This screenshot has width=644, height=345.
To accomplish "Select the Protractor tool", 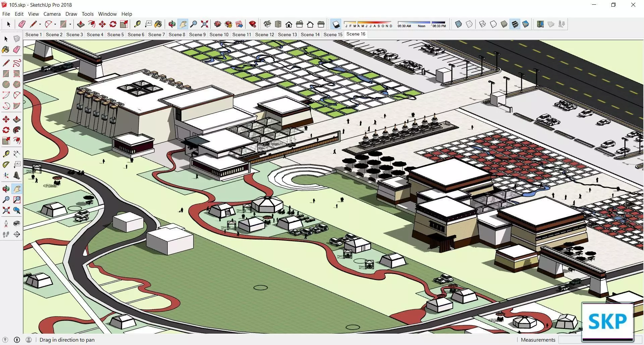I will [x=6, y=165].
